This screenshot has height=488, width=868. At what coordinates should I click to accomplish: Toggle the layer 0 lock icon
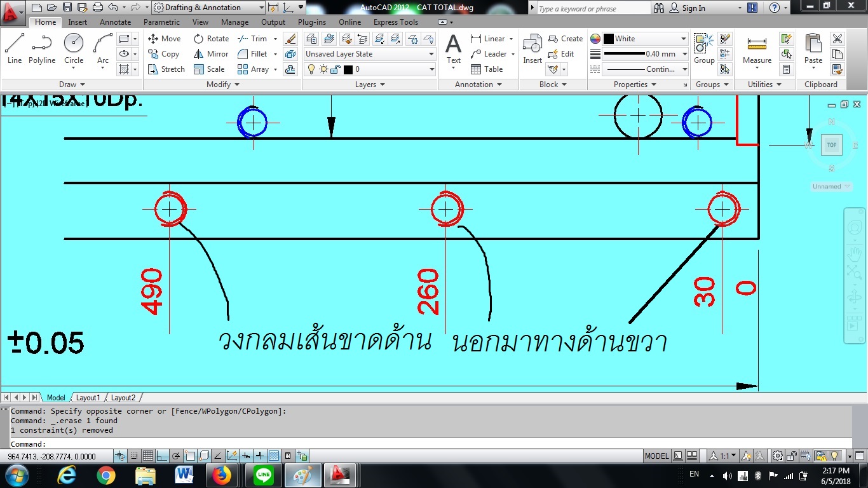coord(335,69)
